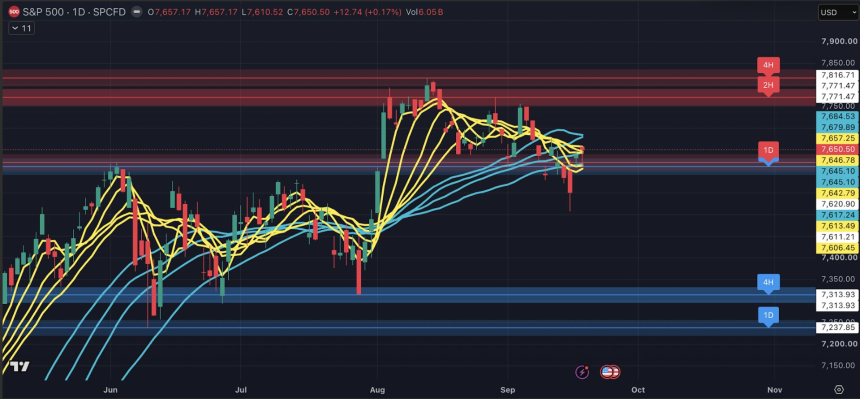This screenshot has width=860, height=399.
Task: Select the blue 4H support zone label
Action: pyautogui.click(x=768, y=283)
